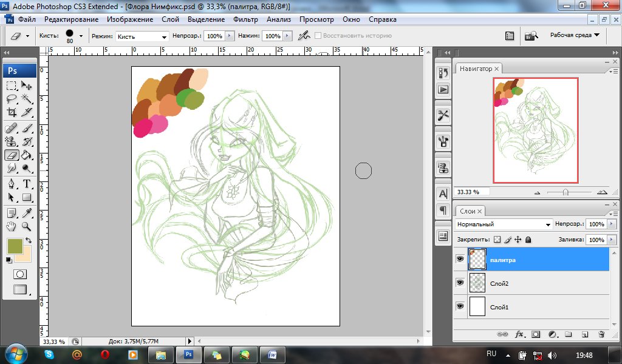Toggle lock transparent pixels
Viewport: 622px width, 364px height.
[x=497, y=240]
